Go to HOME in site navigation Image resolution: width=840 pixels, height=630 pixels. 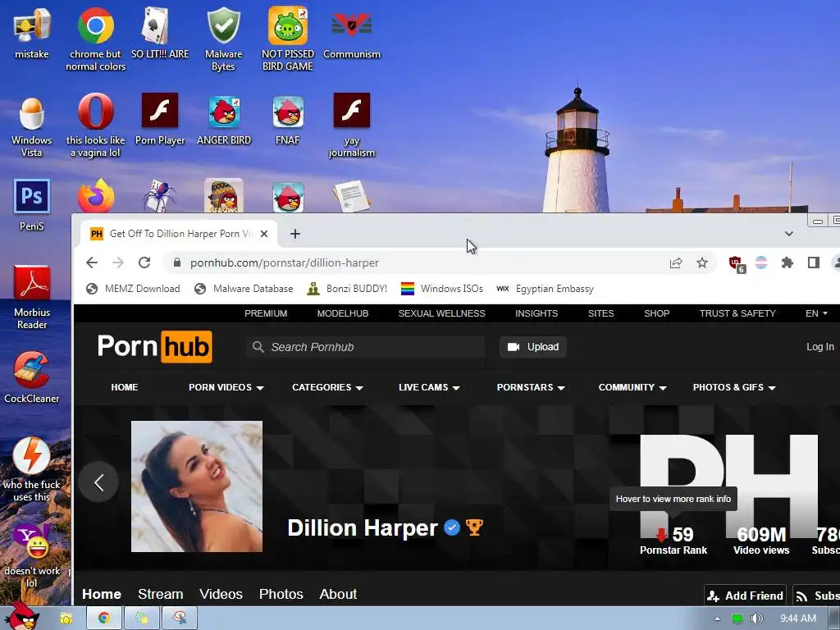[125, 387]
